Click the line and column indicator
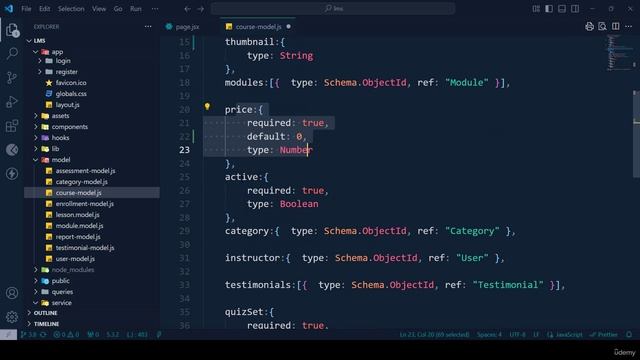The width and height of the screenshot is (640, 360). pyautogui.click(x=434, y=335)
